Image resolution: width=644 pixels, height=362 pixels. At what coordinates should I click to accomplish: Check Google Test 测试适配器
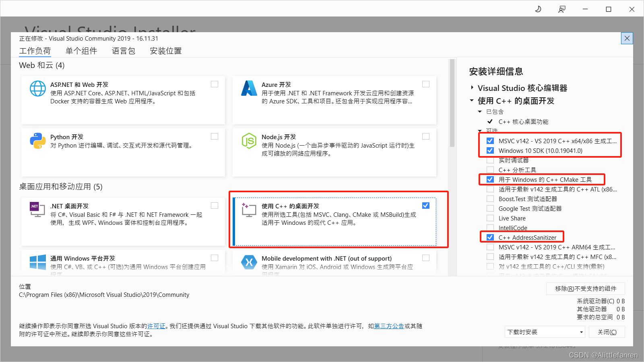click(x=490, y=208)
